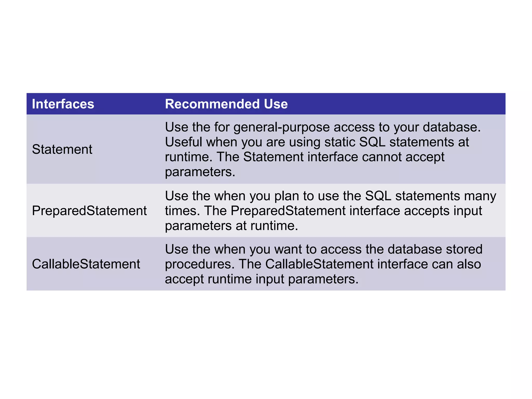Viewport: 532px width, 399px height.
Task: Click 'accept runtime input parameters.' text
Action: click(262, 279)
